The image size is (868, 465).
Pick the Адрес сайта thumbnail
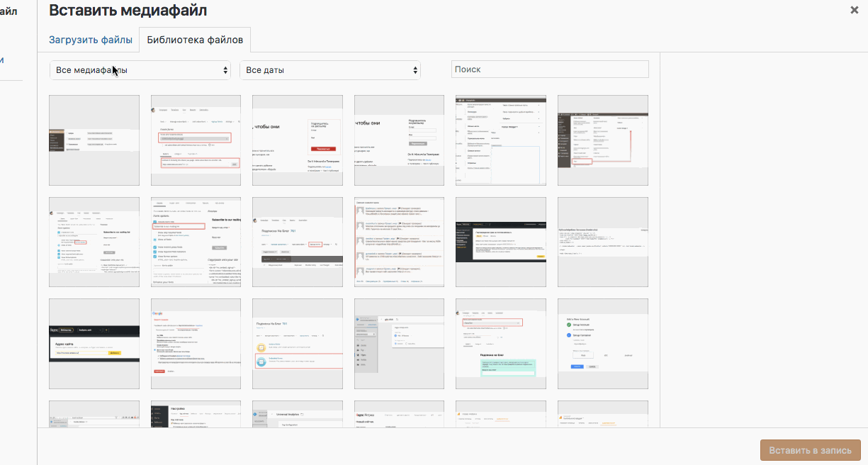pos(94,344)
